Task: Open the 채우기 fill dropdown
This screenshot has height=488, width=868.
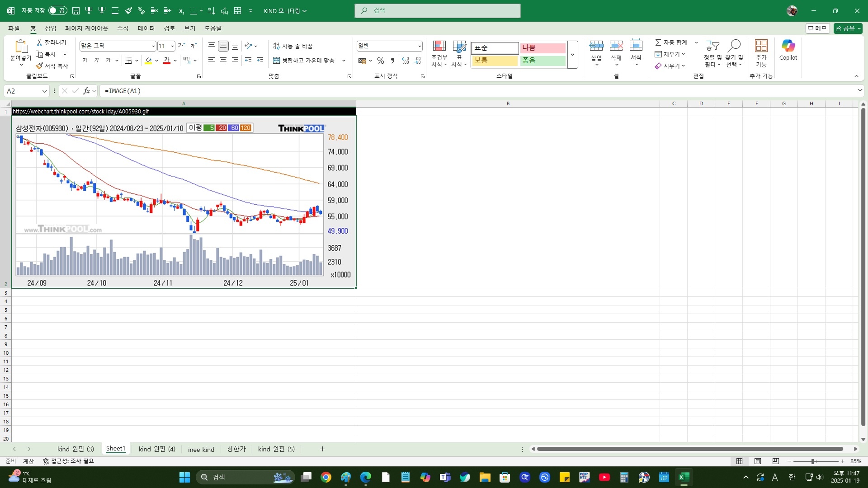Action: point(670,54)
